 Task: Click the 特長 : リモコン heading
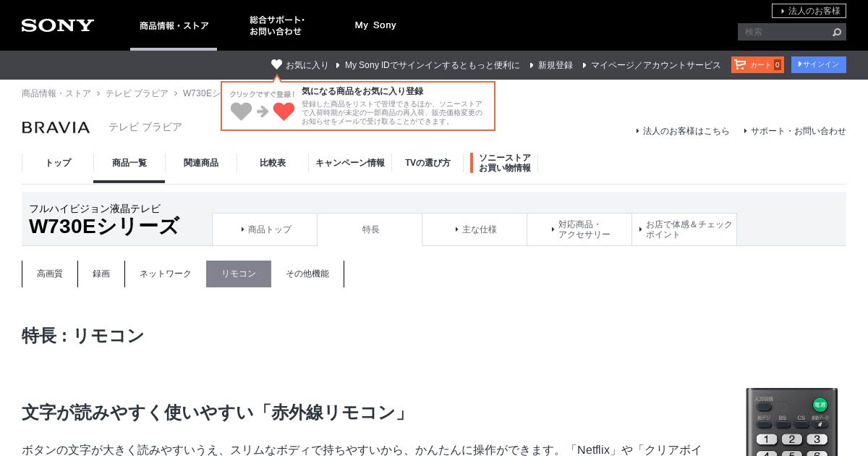click(x=83, y=336)
